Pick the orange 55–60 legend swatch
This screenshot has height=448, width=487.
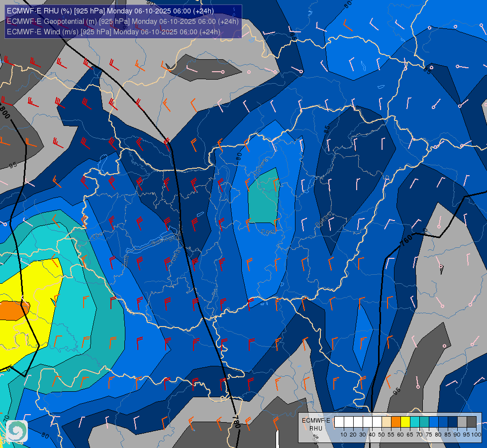click(x=395, y=422)
